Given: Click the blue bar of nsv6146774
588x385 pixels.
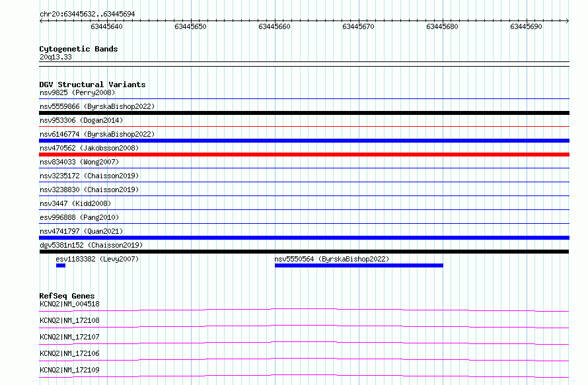Looking at the screenshot, I should pos(304,141).
